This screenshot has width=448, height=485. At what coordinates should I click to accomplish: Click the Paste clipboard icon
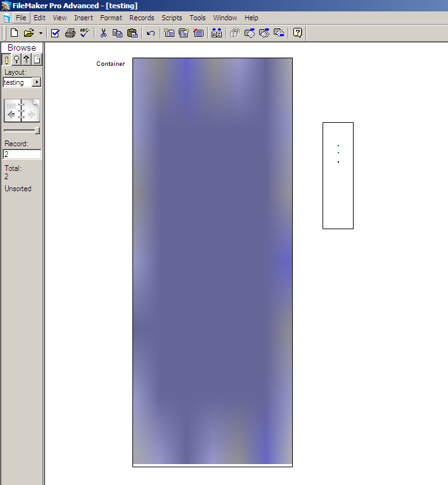(x=132, y=33)
